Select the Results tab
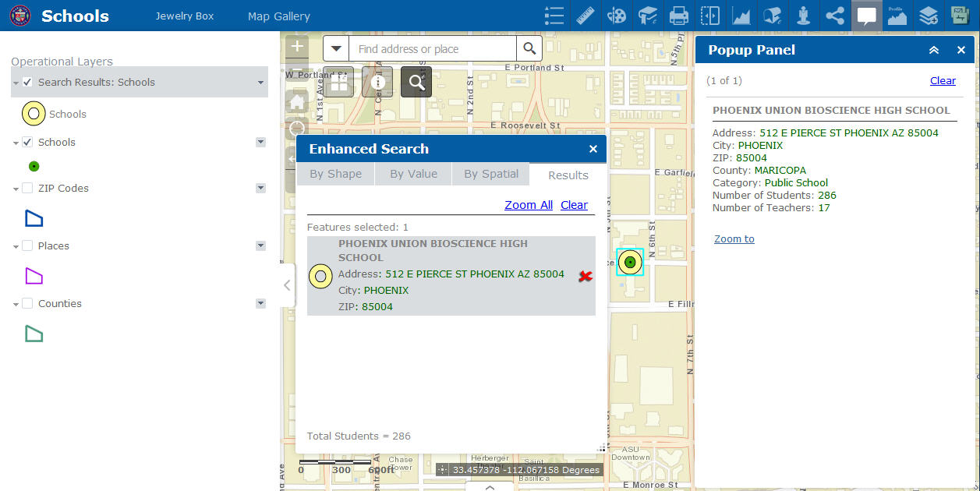The image size is (980, 491). pos(568,175)
